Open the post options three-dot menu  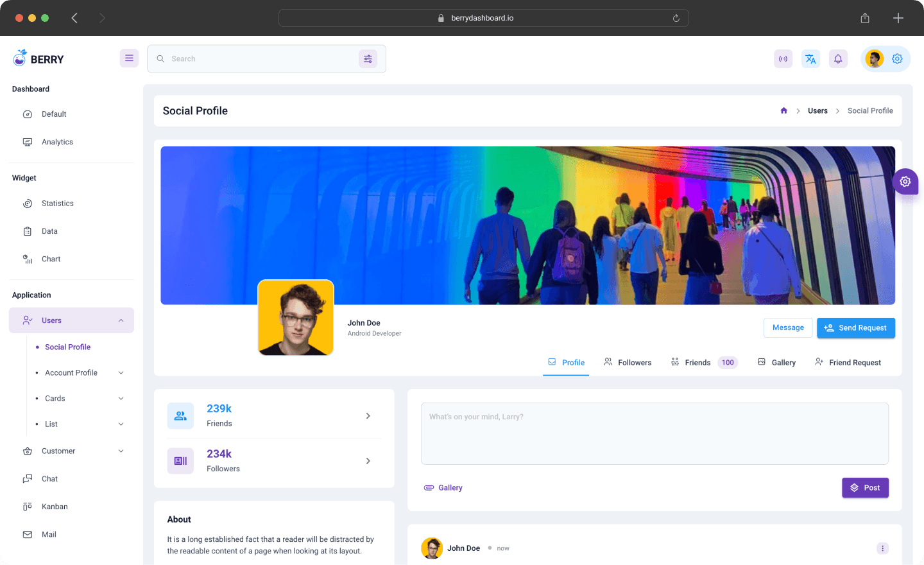[882, 548]
